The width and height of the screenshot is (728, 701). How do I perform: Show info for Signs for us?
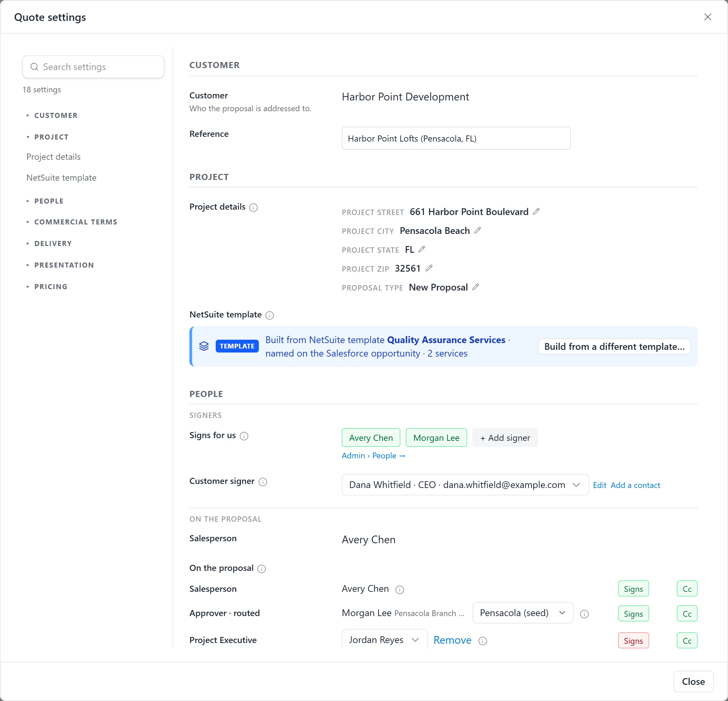(x=244, y=436)
